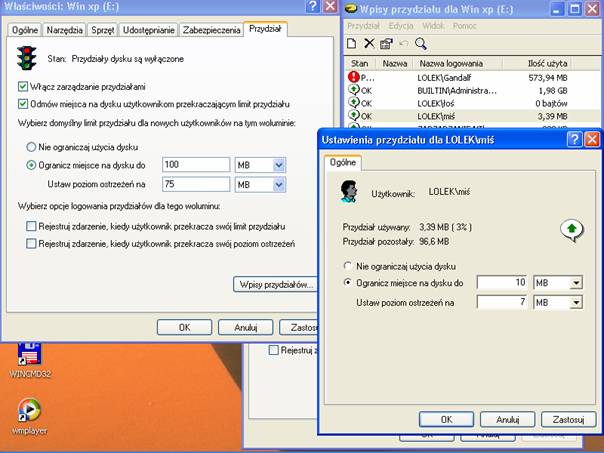This screenshot has width=604, height=453.
Task: Sort by Stan column header
Action: click(x=360, y=63)
